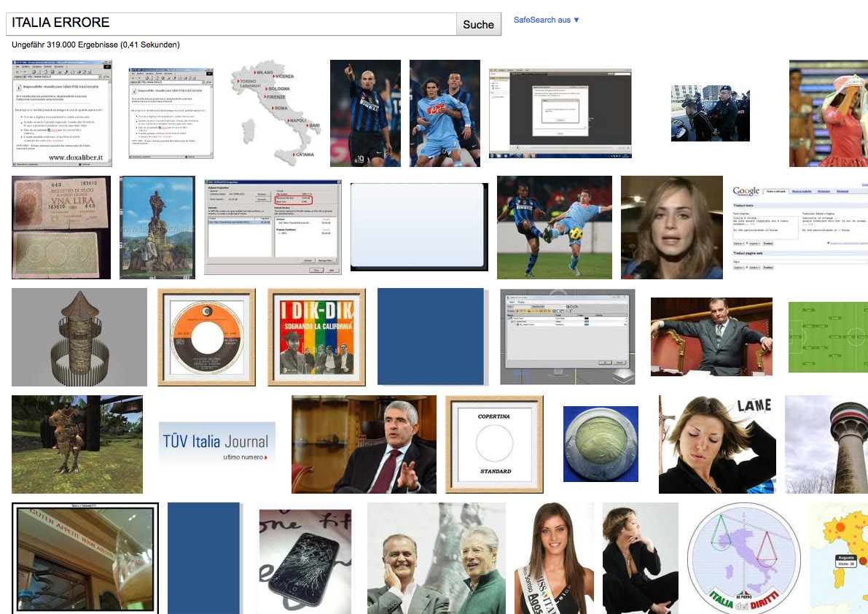
Task: Open the Inter player pointing upward photo
Action: pos(365,114)
